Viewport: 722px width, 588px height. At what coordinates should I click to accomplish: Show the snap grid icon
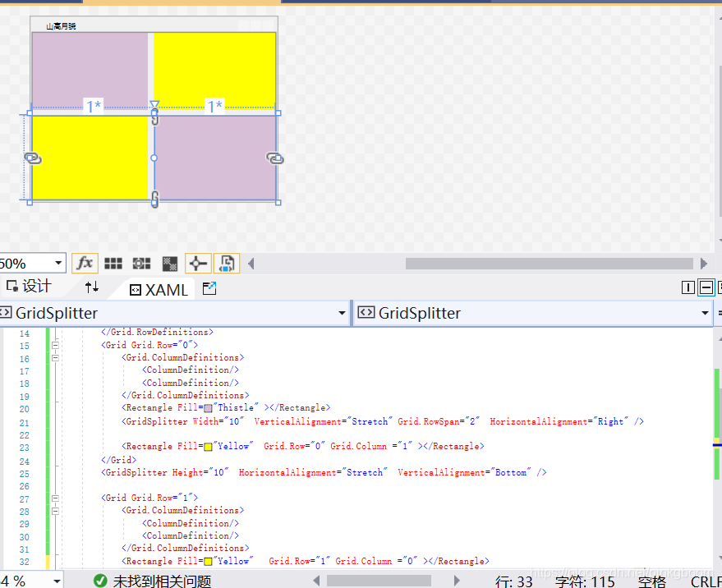[113, 264]
